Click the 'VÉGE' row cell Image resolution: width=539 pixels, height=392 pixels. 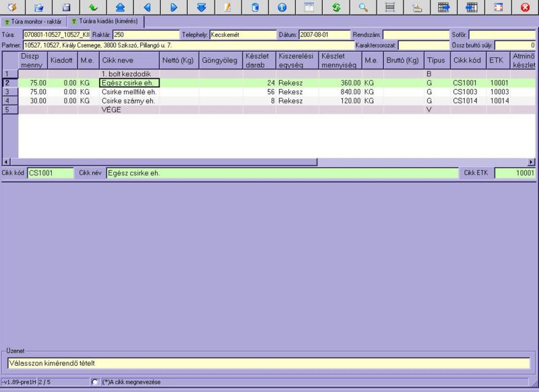coord(129,110)
